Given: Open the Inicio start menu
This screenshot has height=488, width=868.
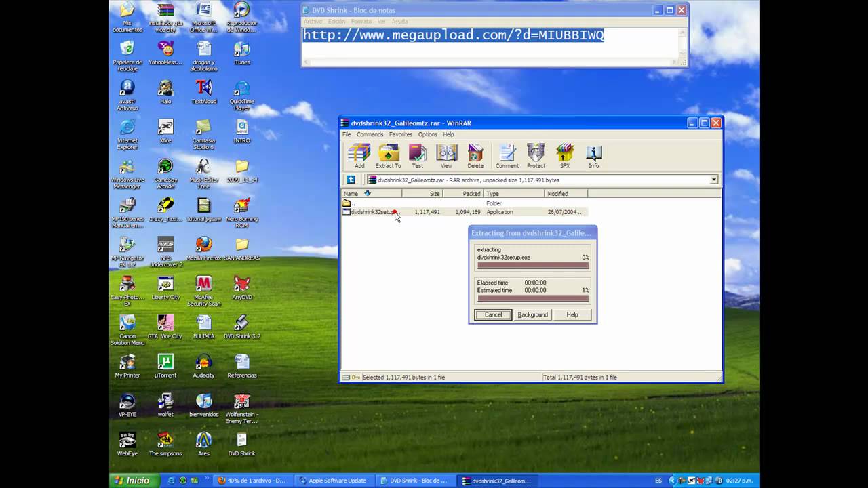Looking at the screenshot, I should [x=134, y=481].
